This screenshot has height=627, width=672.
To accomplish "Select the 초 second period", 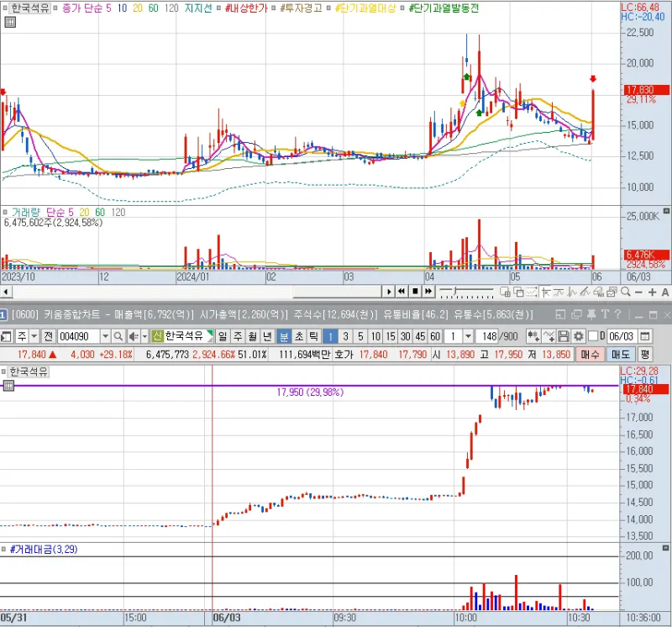I will [x=299, y=336].
